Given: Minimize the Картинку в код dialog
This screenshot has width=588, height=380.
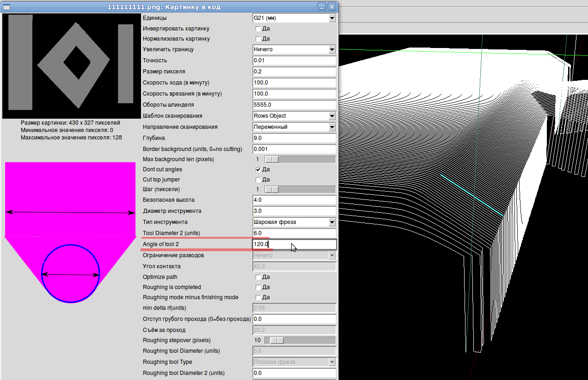Looking at the screenshot, I should [322, 7].
